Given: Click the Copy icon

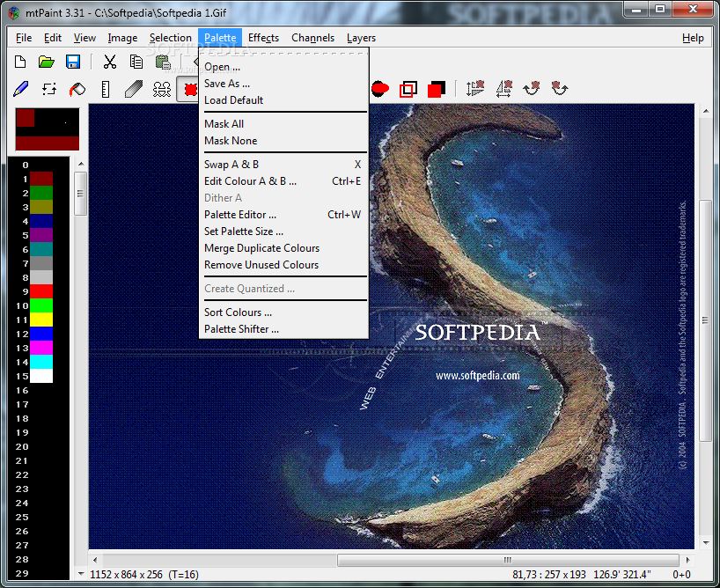Looking at the screenshot, I should (x=136, y=62).
